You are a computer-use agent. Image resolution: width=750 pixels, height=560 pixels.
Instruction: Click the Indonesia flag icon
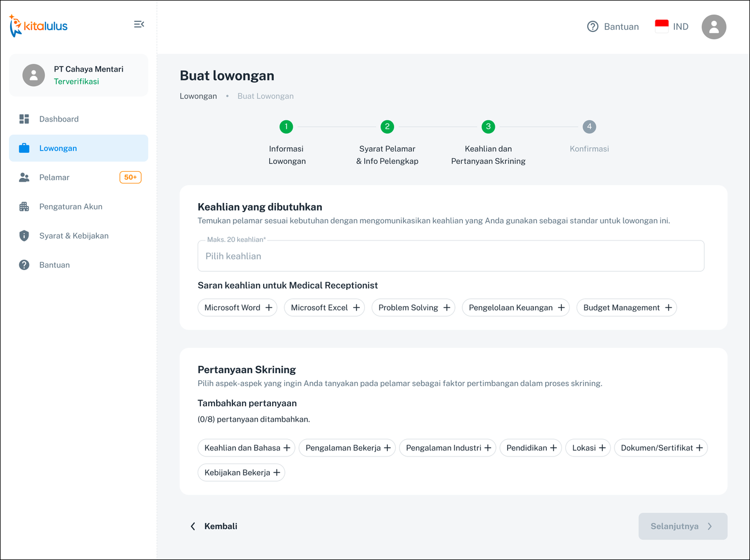point(662,26)
